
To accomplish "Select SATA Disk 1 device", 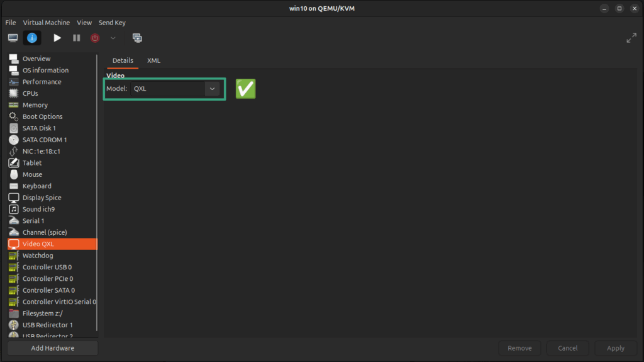I will [x=52, y=128].
